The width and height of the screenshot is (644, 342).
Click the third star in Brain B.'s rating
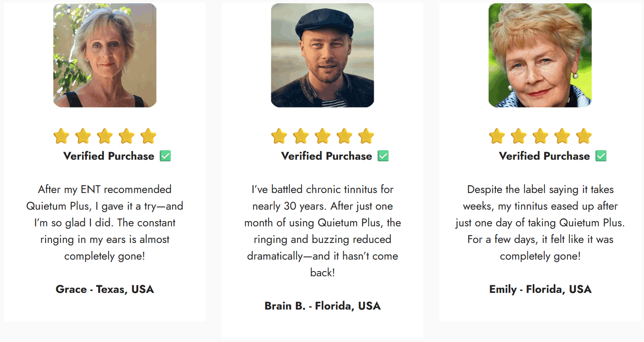tap(322, 136)
